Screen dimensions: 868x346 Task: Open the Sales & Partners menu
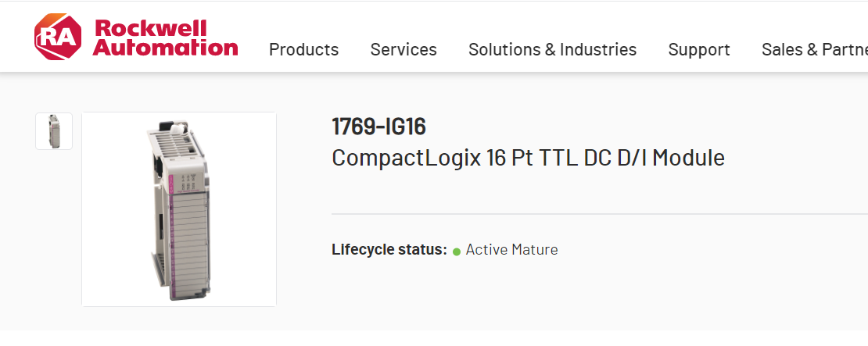coord(814,50)
